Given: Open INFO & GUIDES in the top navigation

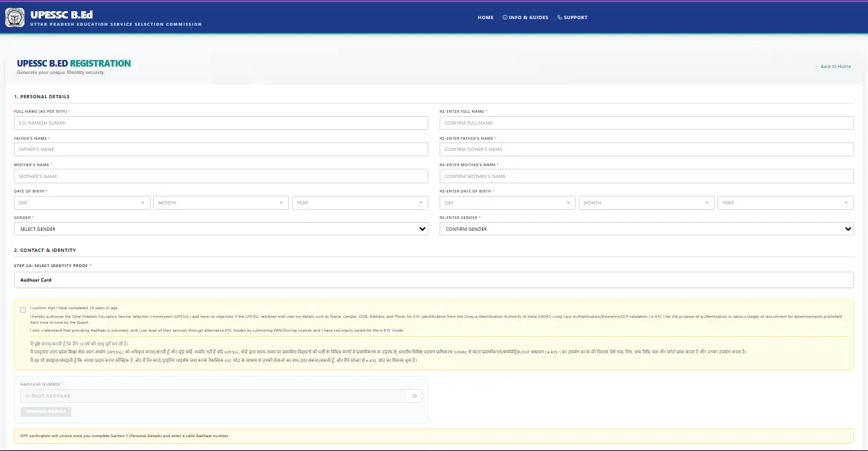Looking at the screenshot, I should pos(525,18).
